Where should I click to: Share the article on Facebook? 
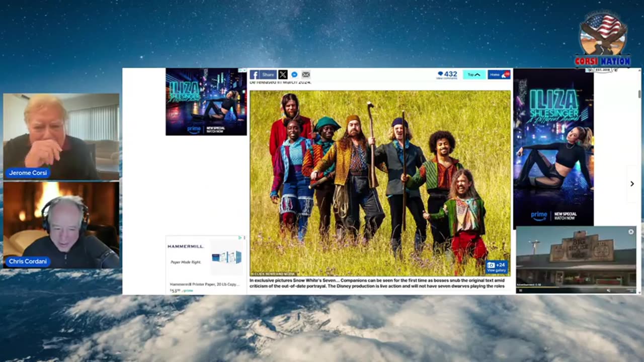tap(263, 74)
